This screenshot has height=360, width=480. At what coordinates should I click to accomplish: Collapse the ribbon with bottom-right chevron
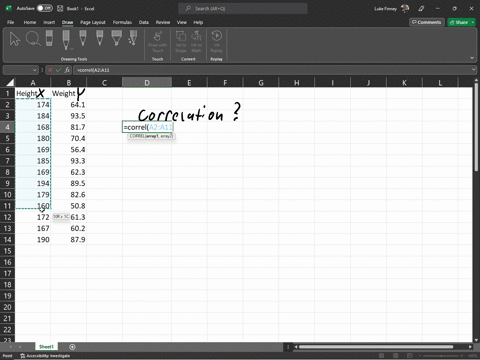point(472,58)
